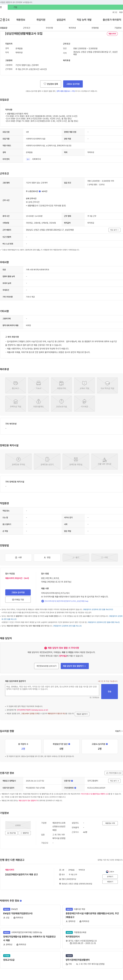Open 지도 보기 dropdown in 근무 예정지 row
Viewport: 123px width, 980px height.
pos(114,230)
